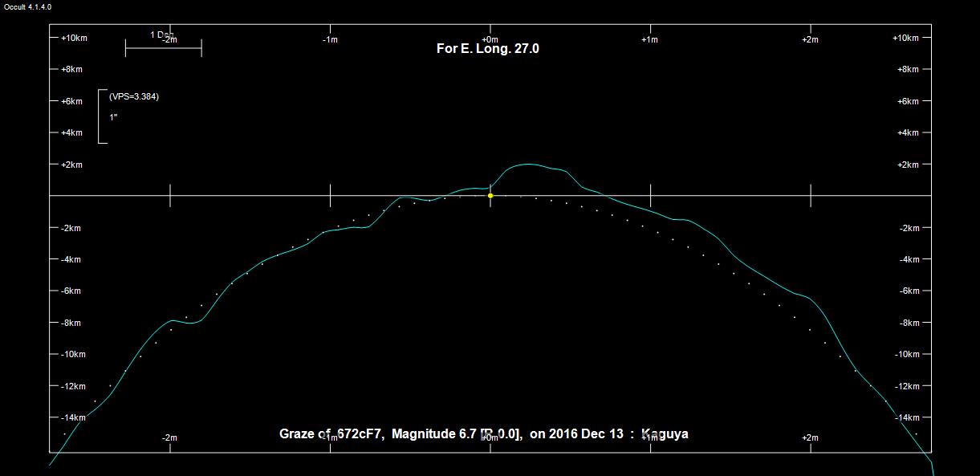Click the 'Occult 4.1.4.0' version label

pyautogui.click(x=28, y=6)
